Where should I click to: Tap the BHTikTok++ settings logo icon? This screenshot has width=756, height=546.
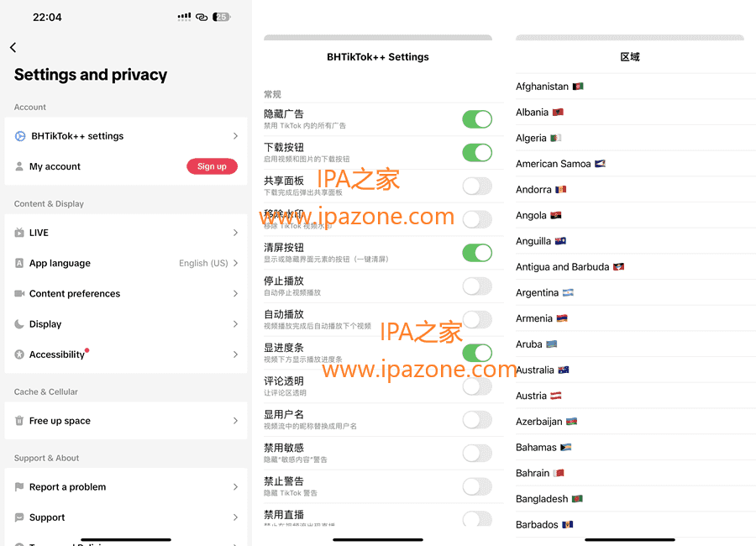coord(20,136)
